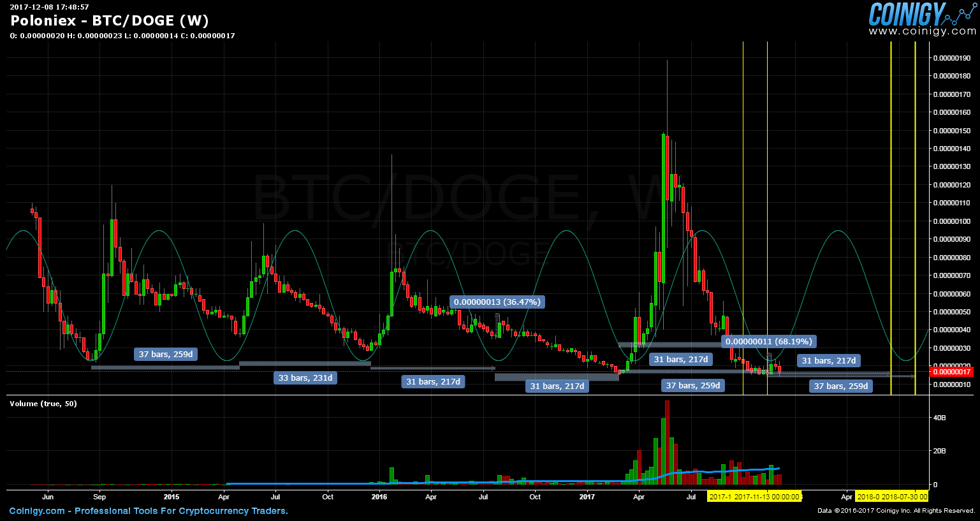Click the 2015 label on the time axis
This screenshot has width=980, height=521.
tap(172, 497)
